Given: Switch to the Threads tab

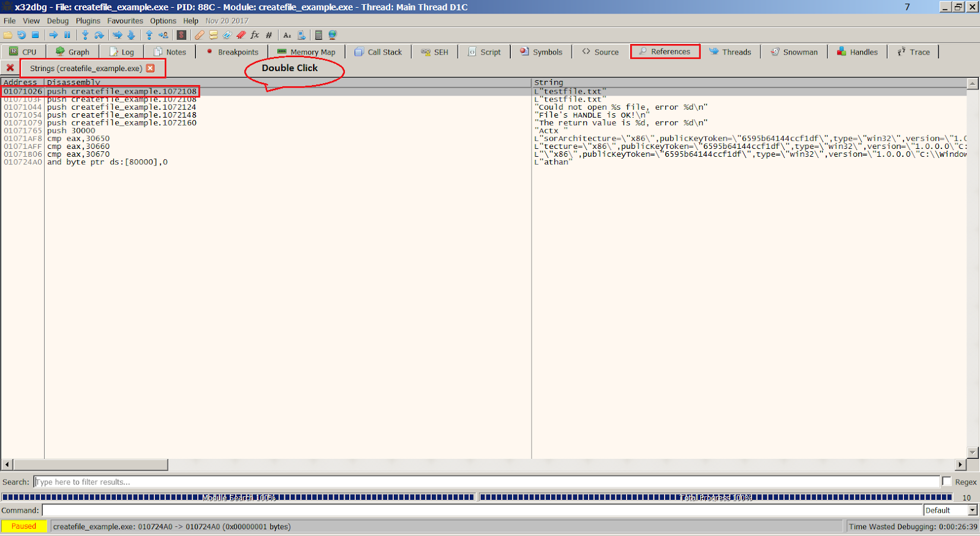Looking at the screenshot, I should (x=730, y=52).
